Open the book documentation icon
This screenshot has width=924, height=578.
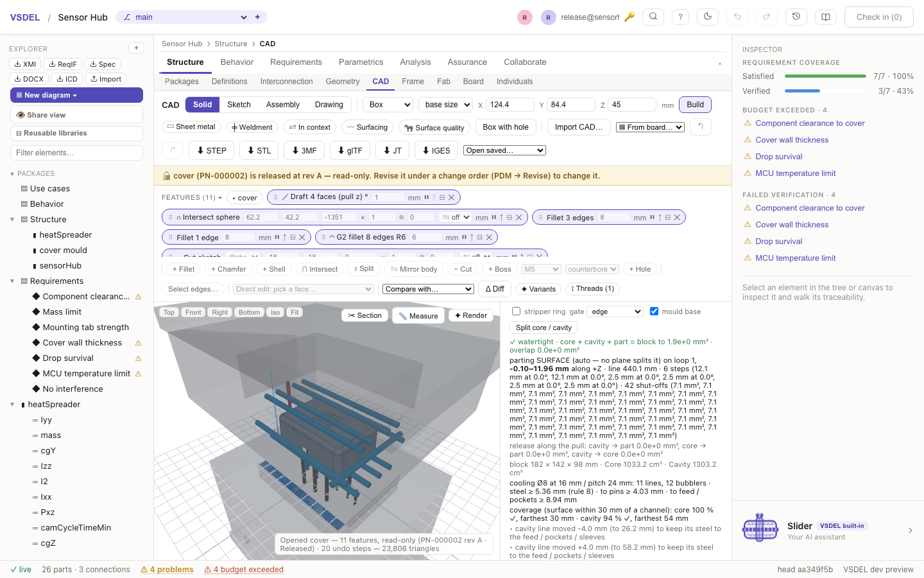click(x=826, y=17)
